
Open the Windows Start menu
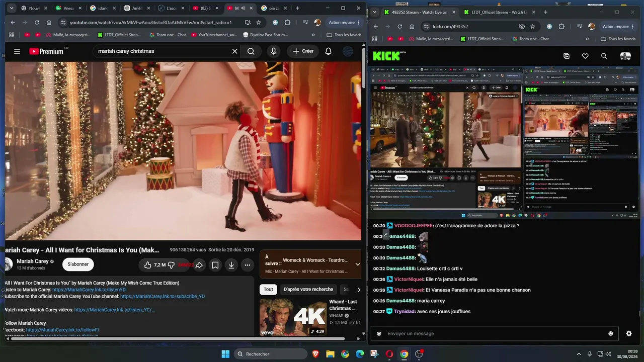(x=225, y=354)
